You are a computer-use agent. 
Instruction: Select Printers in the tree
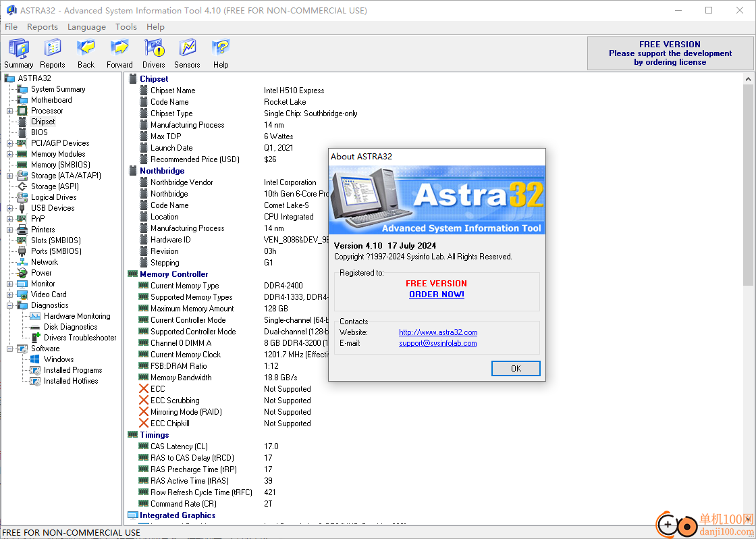coord(43,230)
